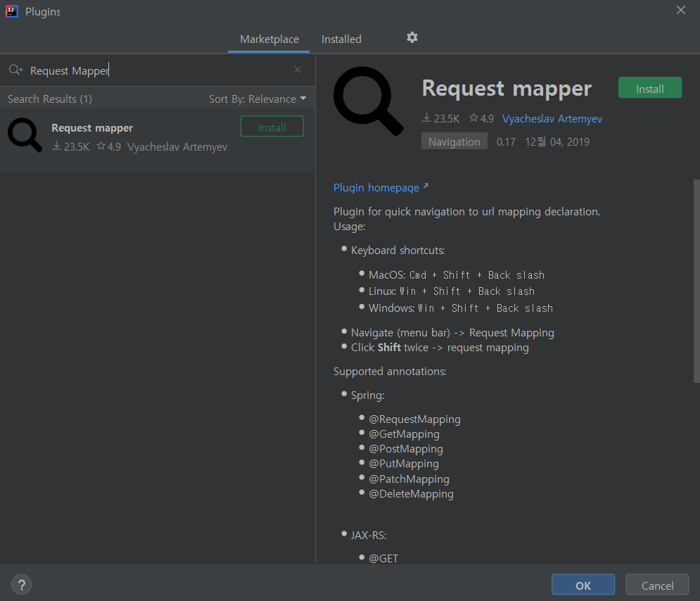Image resolution: width=700 pixels, height=601 pixels.
Task: Click the release date 12월 04, 2019
Action: point(557,142)
